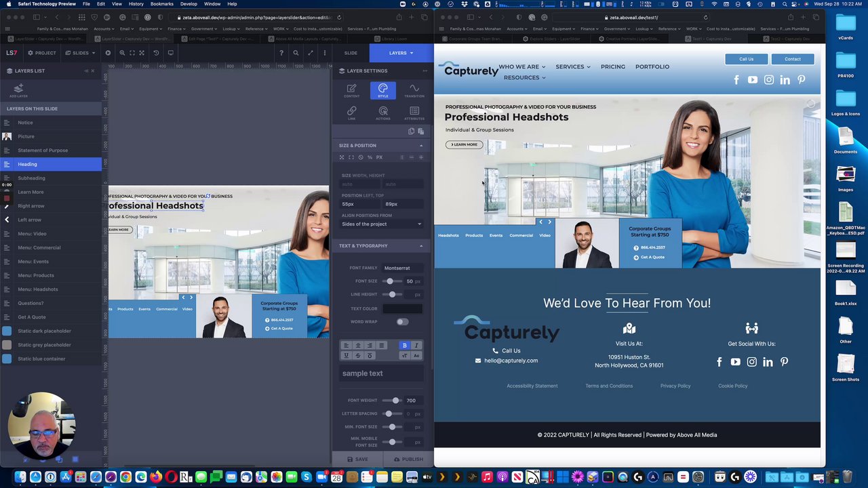
Task: Open the Content layer settings icon
Action: click(351, 90)
